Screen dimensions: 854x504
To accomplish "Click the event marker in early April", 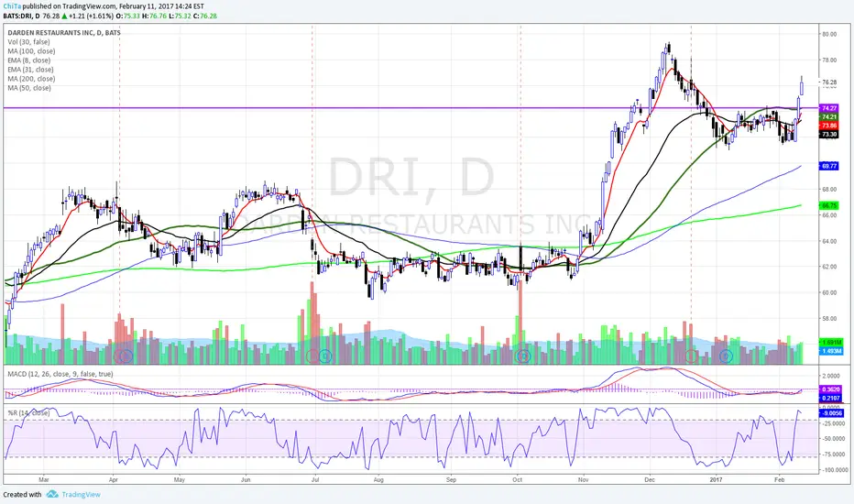I will pos(124,356).
